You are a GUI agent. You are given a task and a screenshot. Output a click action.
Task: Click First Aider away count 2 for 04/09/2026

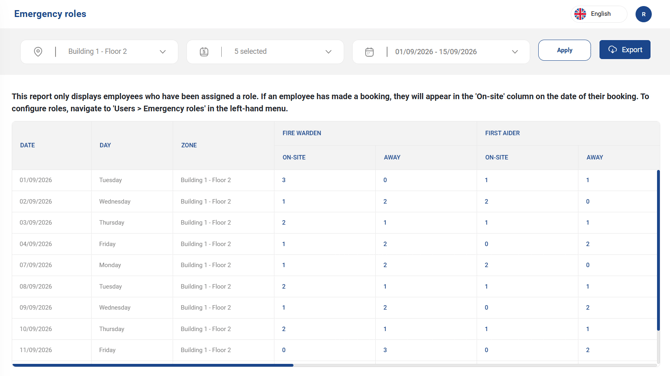tap(588, 244)
